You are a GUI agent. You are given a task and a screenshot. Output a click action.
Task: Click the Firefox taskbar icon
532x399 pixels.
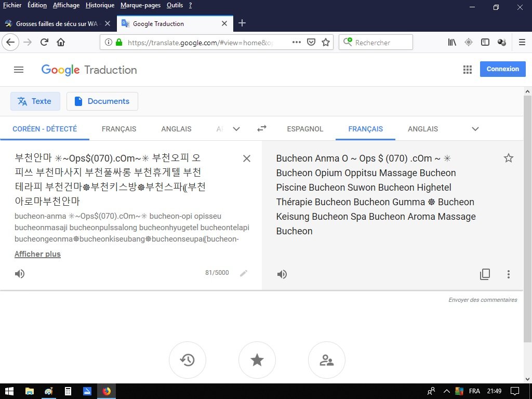tap(107, 391)
